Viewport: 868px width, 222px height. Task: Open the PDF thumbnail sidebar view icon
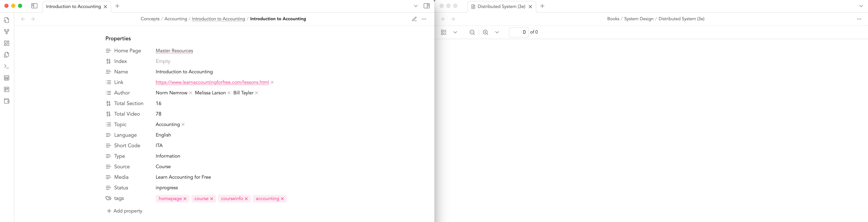click(444, 32)
